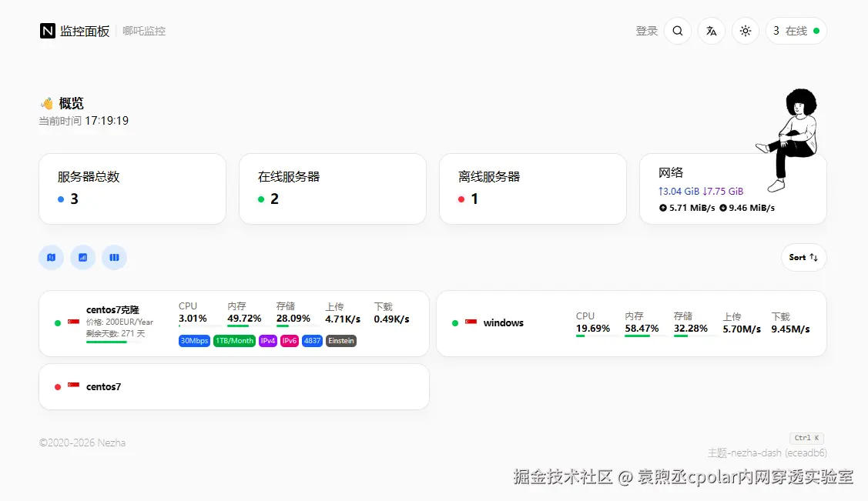Click the windows CPU value 19.69%

593,329
